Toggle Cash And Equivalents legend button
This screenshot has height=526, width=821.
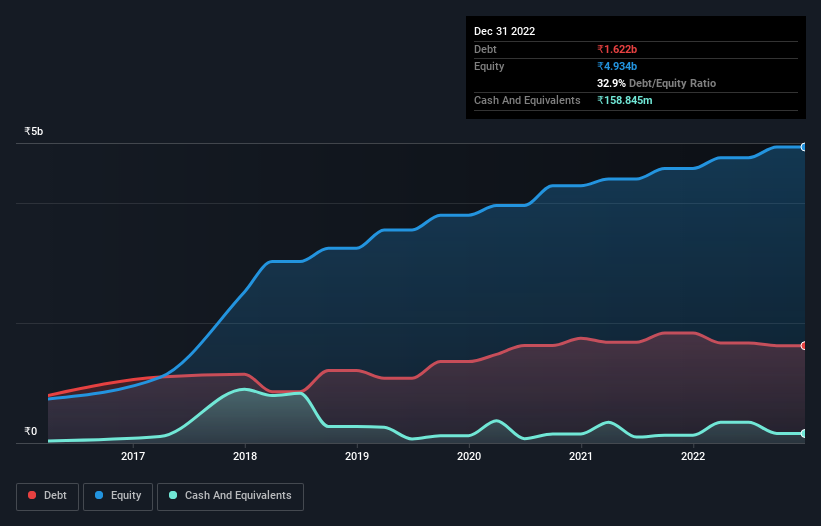point(230,496)
